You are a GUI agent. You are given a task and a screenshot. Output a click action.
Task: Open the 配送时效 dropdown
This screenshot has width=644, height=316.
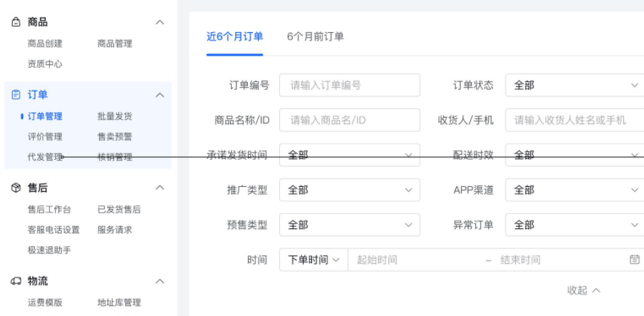click(575, 155)
